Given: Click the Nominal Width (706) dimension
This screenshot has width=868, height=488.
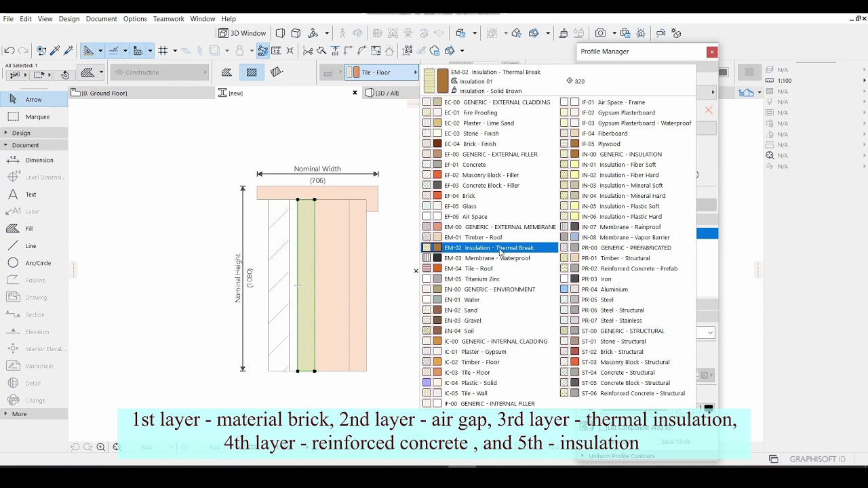Looking at the screenshot, I should [x=317, y=175].
